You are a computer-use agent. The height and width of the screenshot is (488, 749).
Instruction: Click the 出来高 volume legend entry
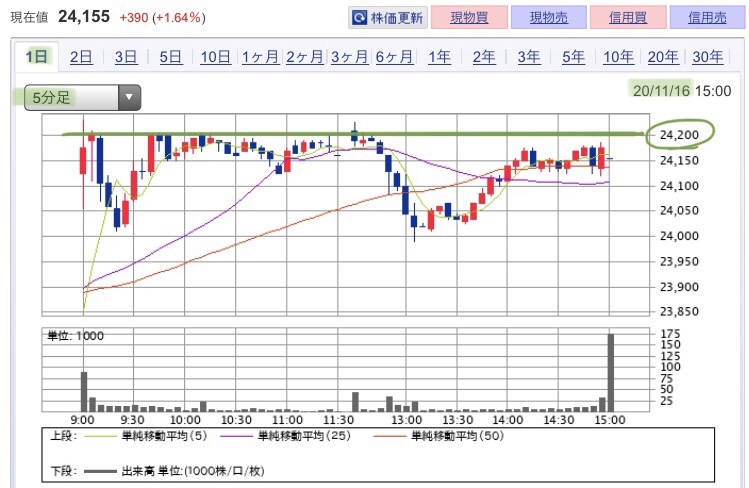174,471
